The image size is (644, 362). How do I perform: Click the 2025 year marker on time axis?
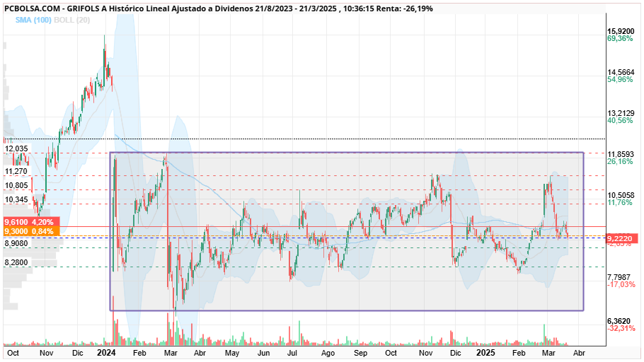coord(485,353)
